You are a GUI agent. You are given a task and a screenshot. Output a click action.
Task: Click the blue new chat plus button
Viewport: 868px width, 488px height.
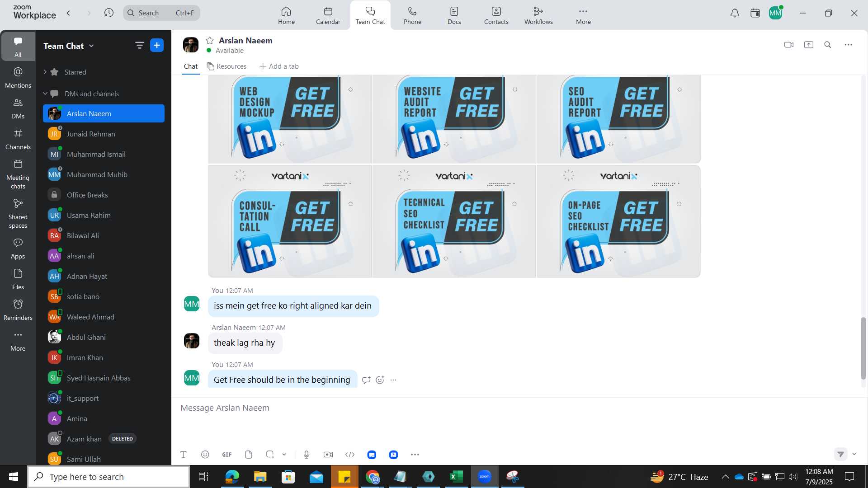click(157, 45)
